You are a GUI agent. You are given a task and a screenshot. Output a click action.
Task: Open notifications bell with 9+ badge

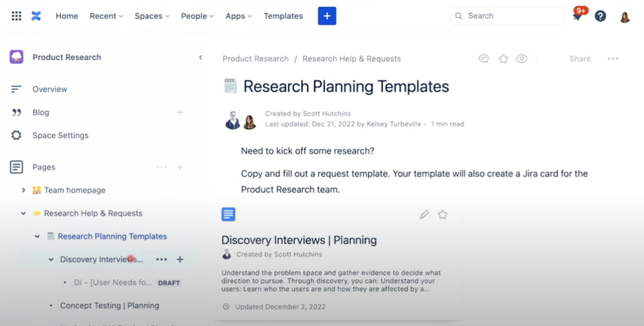(x=578, y=15)
